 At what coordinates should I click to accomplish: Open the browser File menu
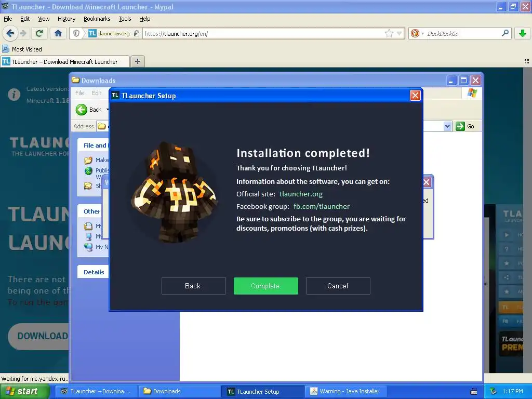click(x=8, y=19)
